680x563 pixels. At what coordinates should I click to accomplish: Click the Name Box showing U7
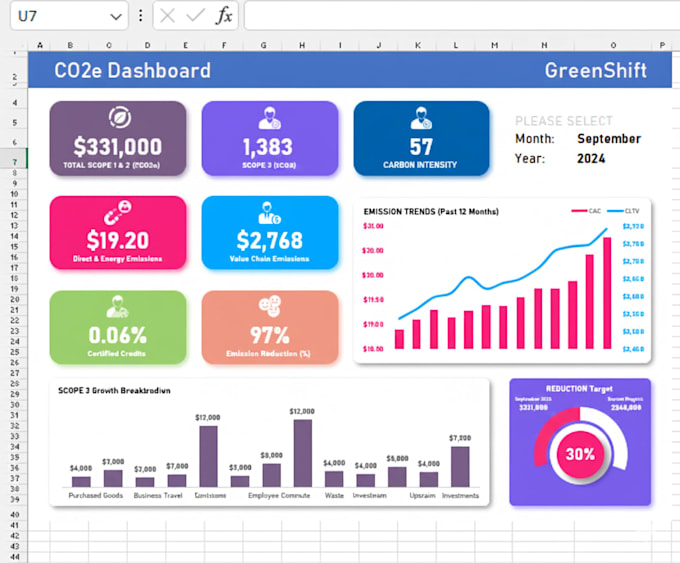(x=69, y=16)
